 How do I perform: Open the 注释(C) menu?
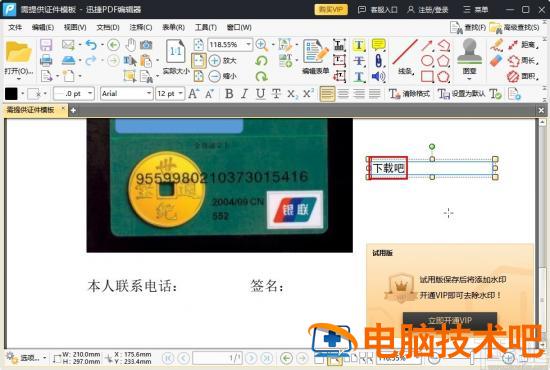click(x=141, y=27)
